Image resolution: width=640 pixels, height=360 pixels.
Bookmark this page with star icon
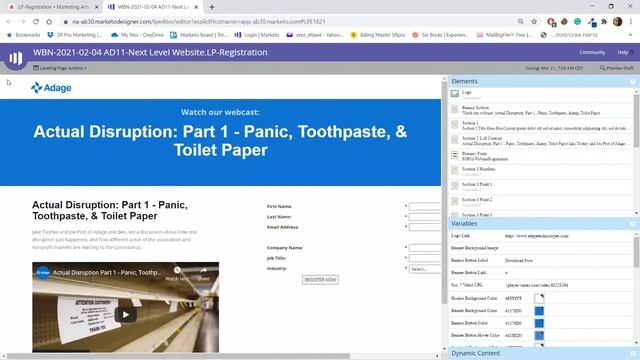(534, 22)
